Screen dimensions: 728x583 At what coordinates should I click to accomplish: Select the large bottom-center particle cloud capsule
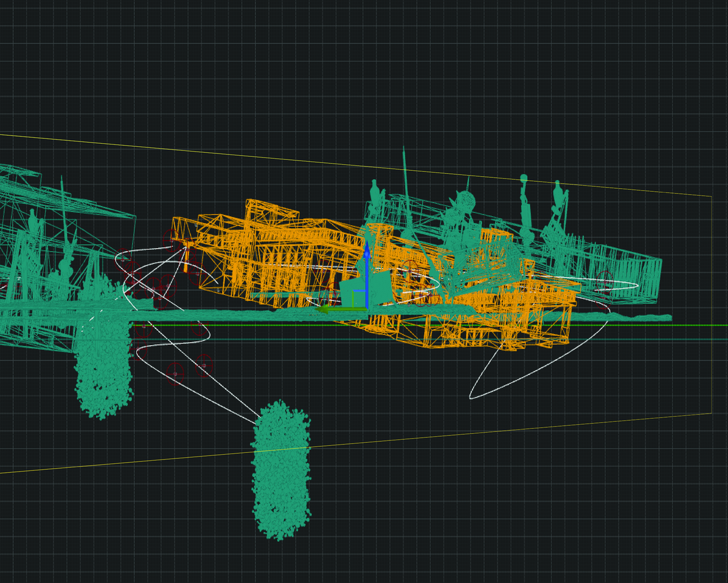click(x=281, y=470)
